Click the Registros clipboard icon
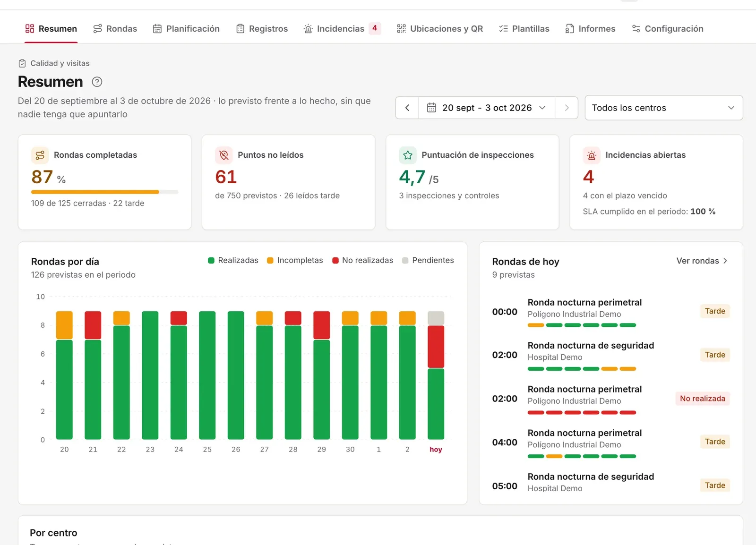 coord(240,29)
